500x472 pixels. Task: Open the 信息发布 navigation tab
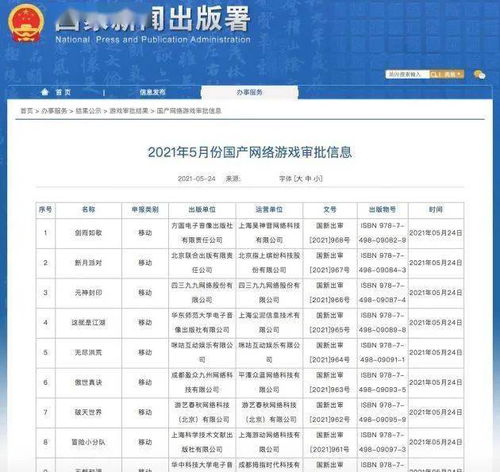coord(152,92)
